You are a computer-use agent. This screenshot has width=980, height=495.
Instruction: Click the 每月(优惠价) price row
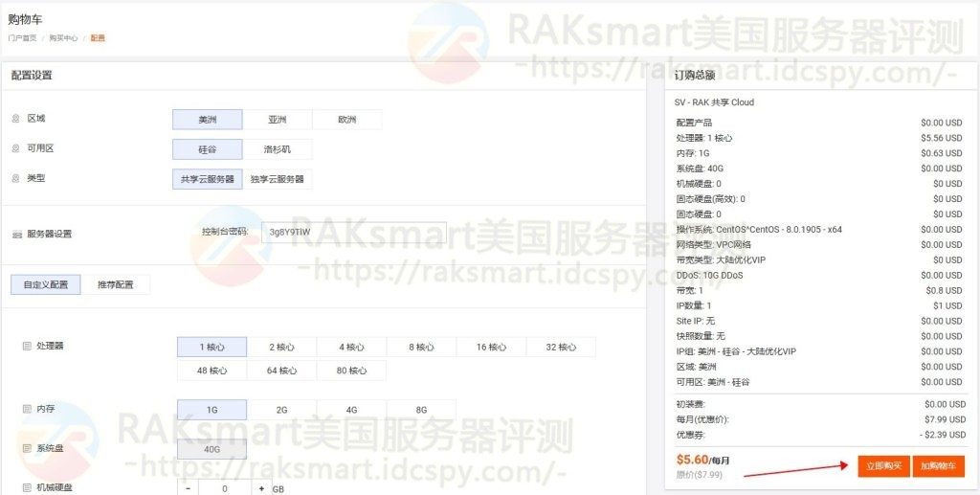point(820,419)
